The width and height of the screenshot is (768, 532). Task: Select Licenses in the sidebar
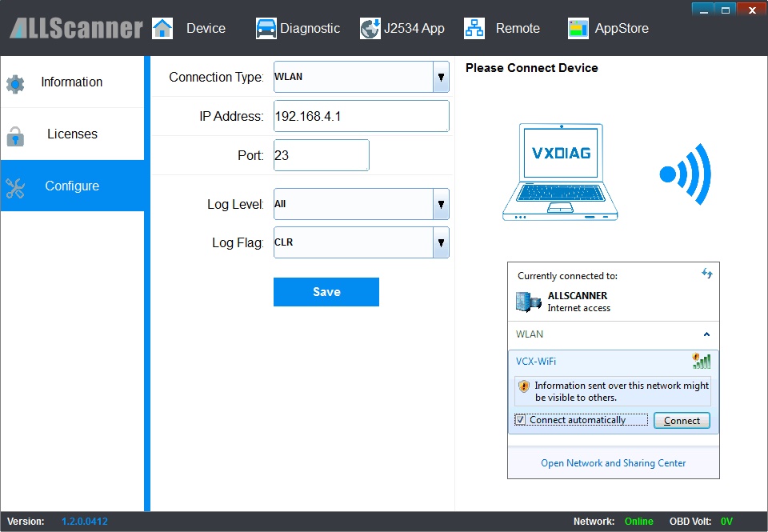[x=73, y=134]
